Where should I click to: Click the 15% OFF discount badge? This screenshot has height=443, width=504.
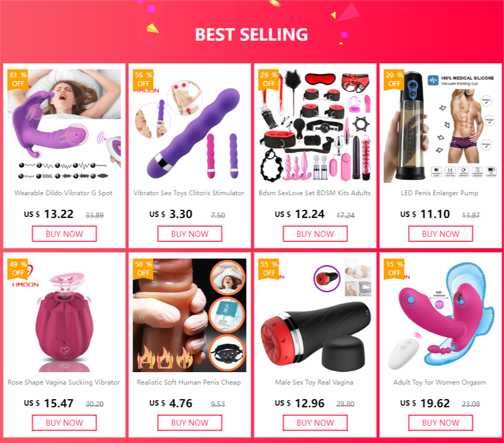394,269
